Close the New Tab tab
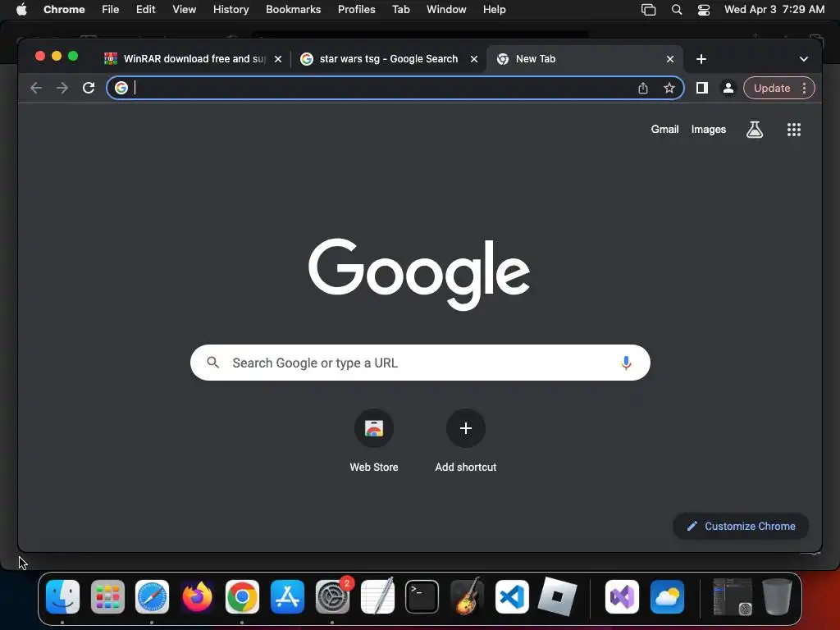Image resolution: width=840 pixels, height=630 pixels. click(670, 59)
